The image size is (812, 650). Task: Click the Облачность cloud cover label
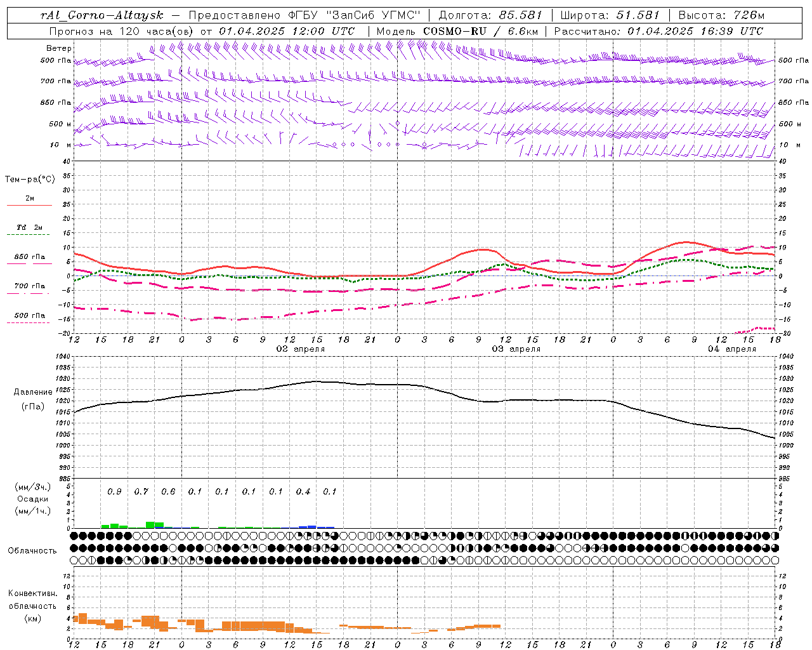[32, 550]
